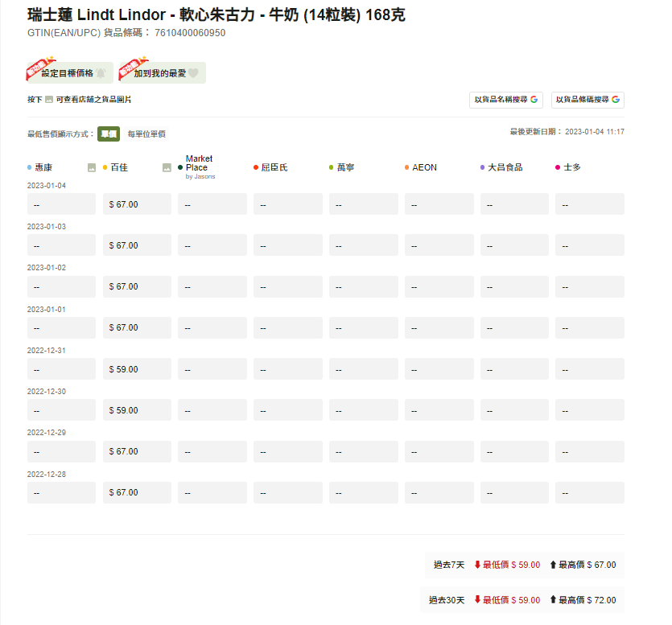Switch to 每單位單價 display mode
Image resolution: width=672 pixels, height=625 pixels.
click(146, 134)
